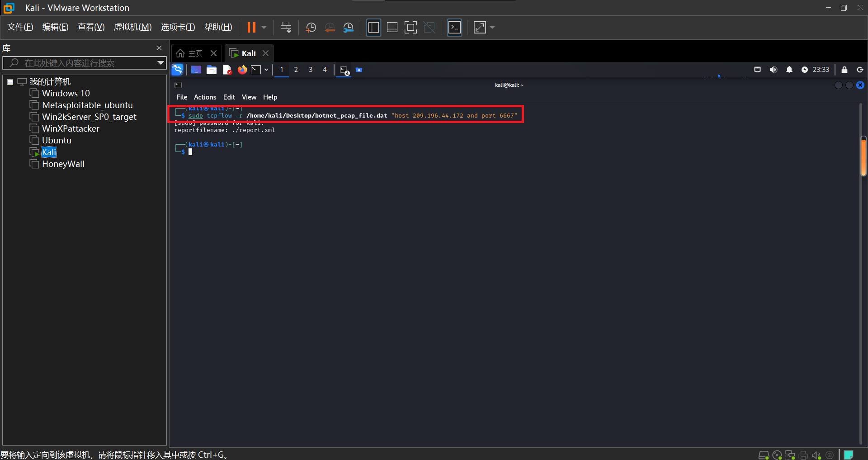Select the Ubuntu VM in the library
The image size is (868, 460).
coord(57,140)
